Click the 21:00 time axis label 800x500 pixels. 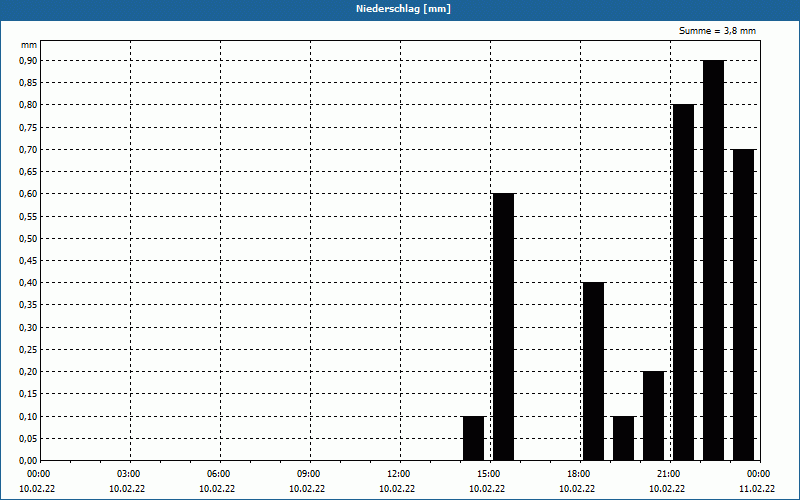[670, 474]
